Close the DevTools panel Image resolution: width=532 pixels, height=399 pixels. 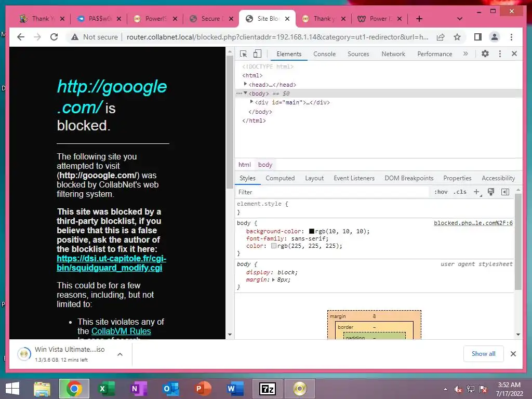click(514, 54)
